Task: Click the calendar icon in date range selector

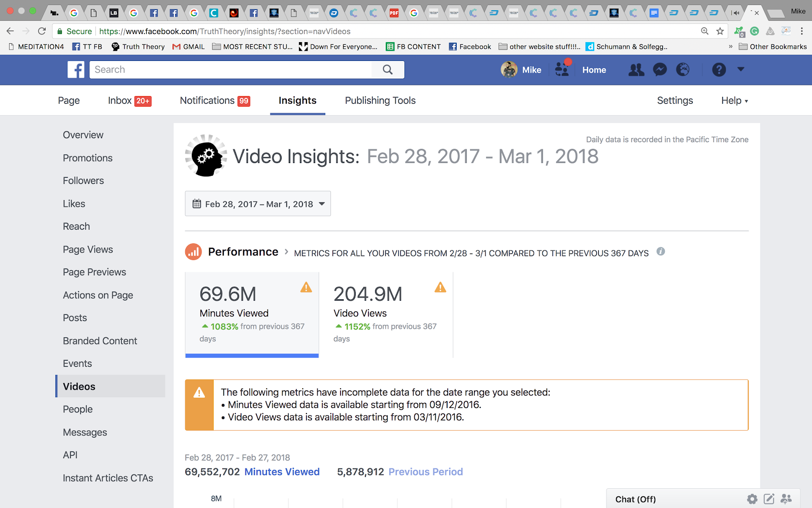Action: pyautogui.click(x=197, y=204)
